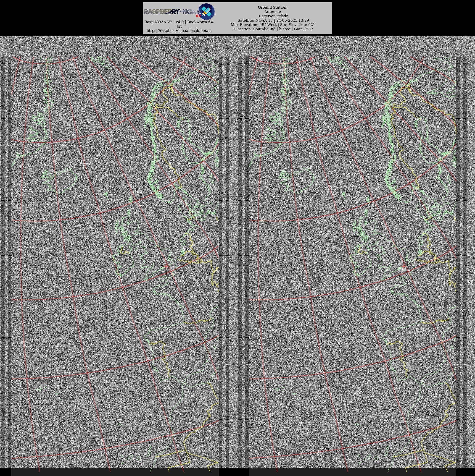Click Iceland outline in right channel image
Screen dimensions: 475x476
(296, 180)
